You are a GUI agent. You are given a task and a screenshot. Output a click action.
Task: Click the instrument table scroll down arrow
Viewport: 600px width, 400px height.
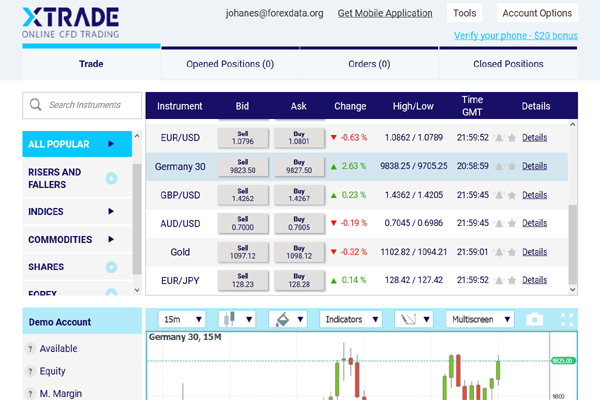[x=573, y=290]
